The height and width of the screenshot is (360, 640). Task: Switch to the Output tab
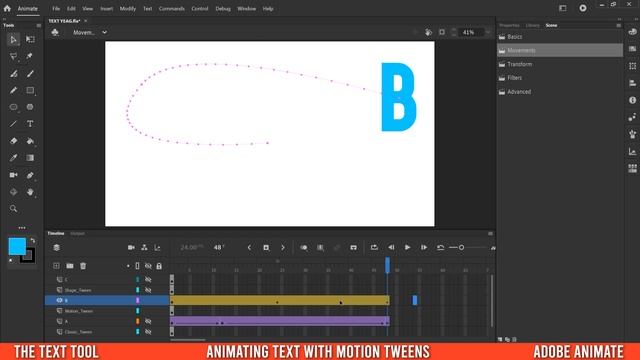point(77,233)
